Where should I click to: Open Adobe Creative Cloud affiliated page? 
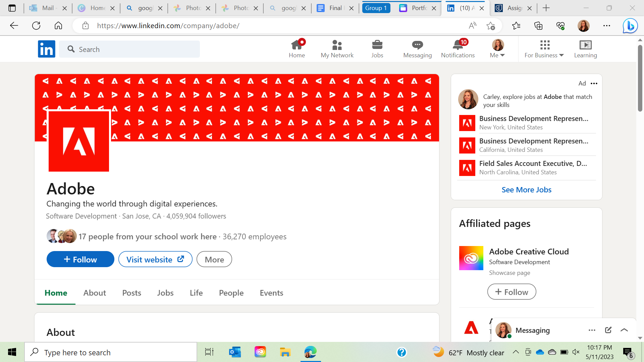pyautogui.click(x=529, y=251)
